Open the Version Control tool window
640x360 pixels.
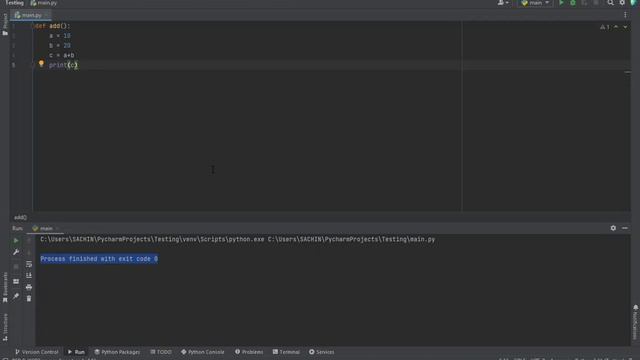(x=37, y=352)
